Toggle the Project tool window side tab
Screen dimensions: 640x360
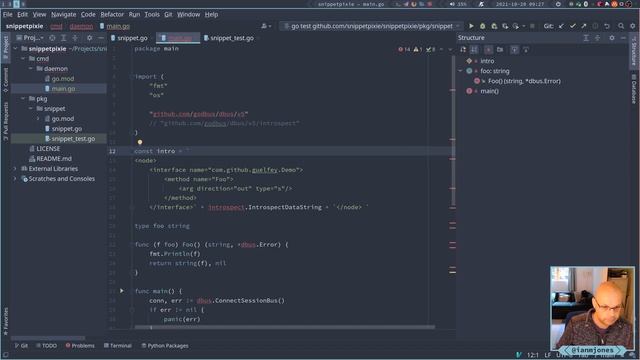(5, 48)
